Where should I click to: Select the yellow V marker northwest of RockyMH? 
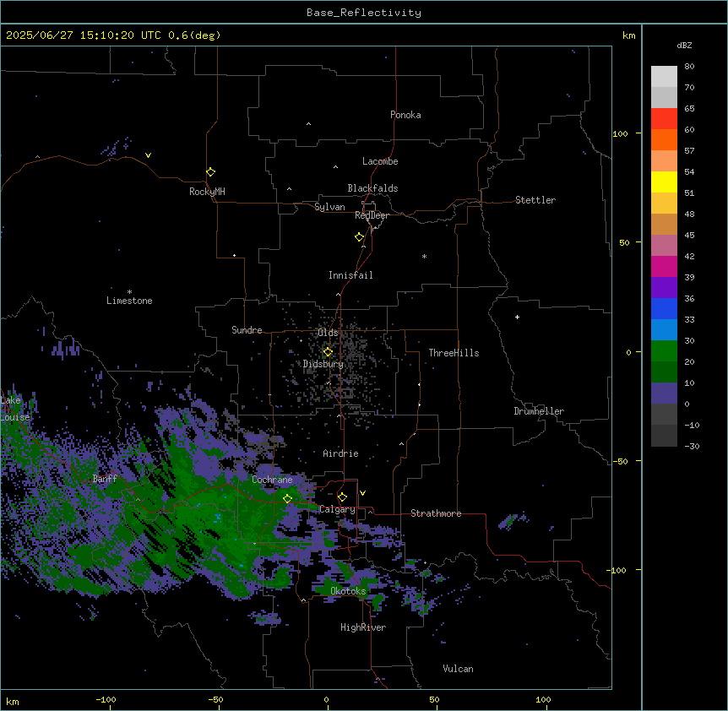pos(148,155)
